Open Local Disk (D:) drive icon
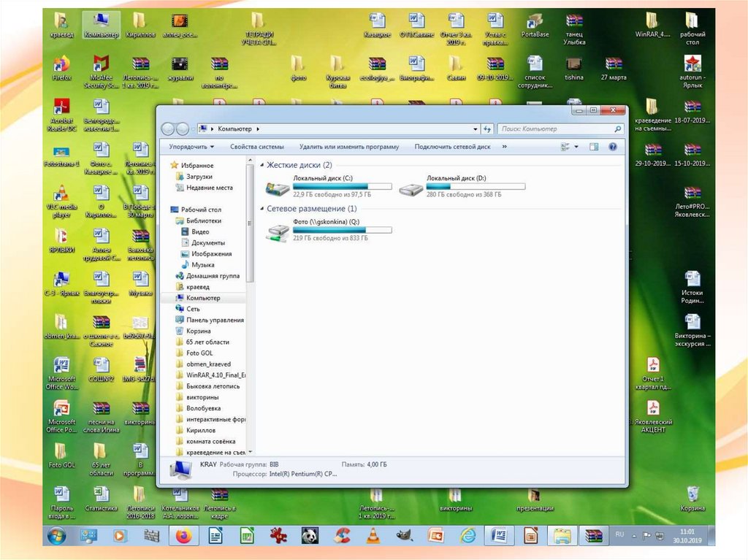This screenshot has width=748, height=560. tap(411, 188)
